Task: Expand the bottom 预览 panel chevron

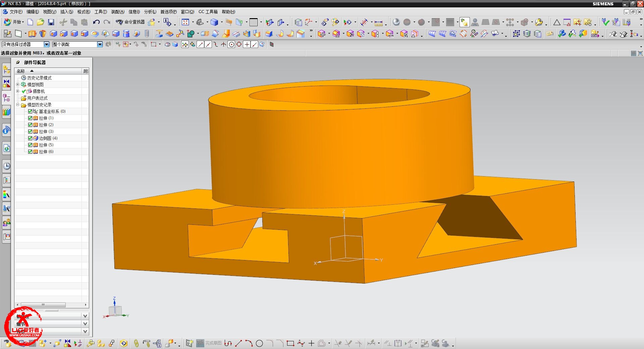Action: (x=85, y=332)
